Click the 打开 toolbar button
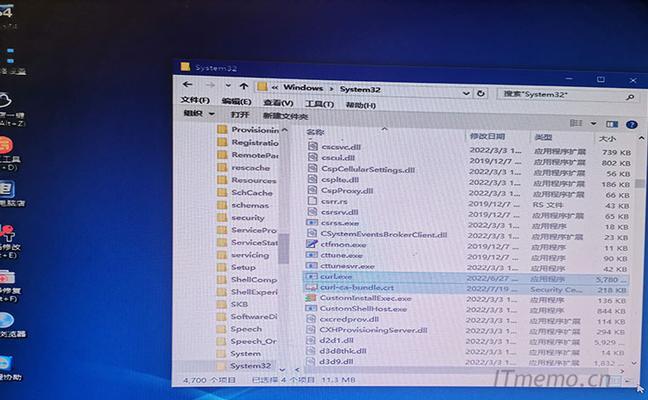This screenshot has width=648, height=400. pos(240,115)
